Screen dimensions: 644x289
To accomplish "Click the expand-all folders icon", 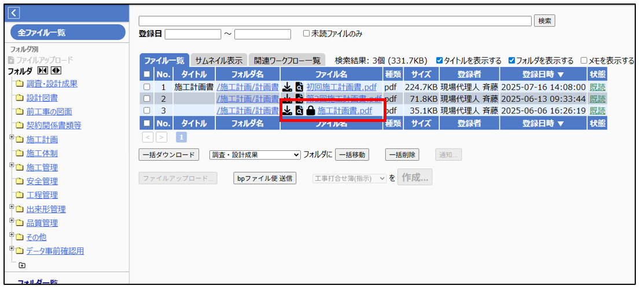I will tap(56, 71).
